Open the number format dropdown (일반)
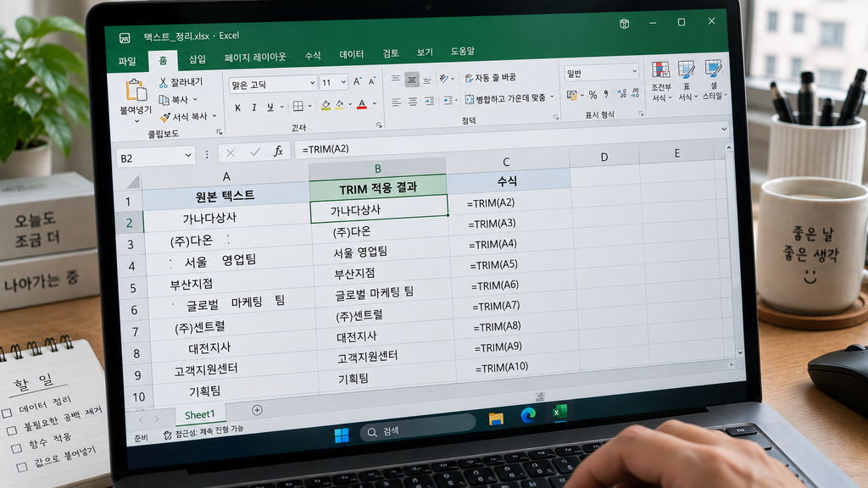Screen dimensions: 868x488 click(634, 71)
